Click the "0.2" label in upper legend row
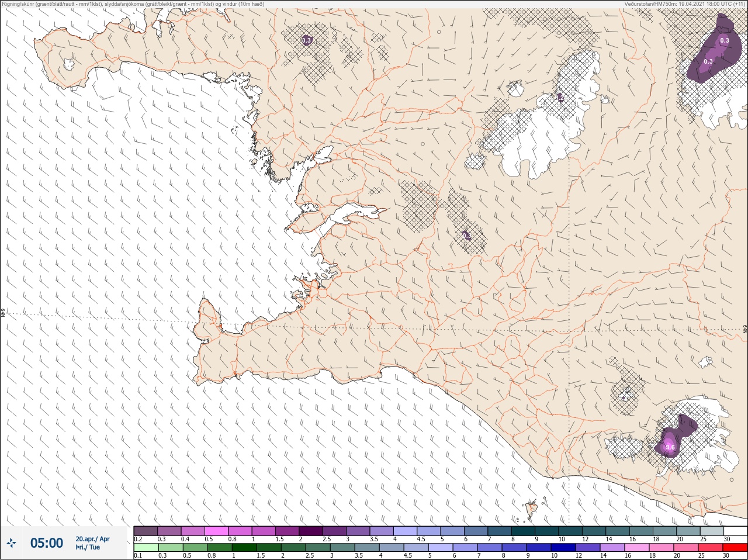 [138, 539]
